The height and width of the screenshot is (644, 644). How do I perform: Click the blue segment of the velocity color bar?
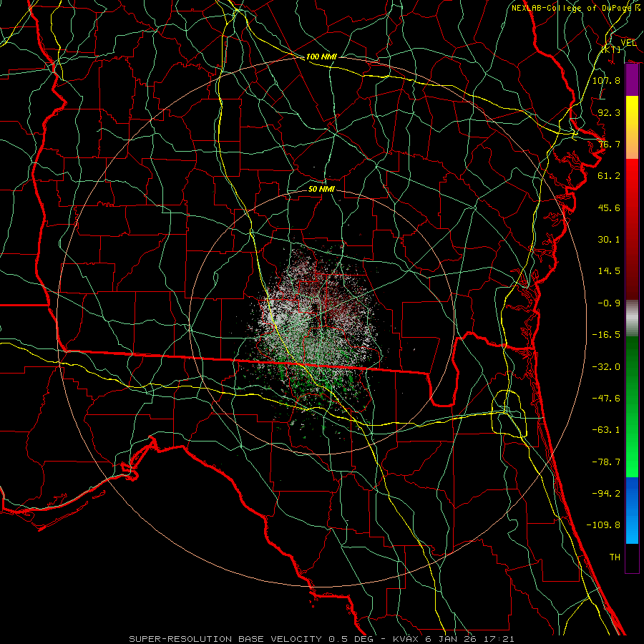click(632, 510)
